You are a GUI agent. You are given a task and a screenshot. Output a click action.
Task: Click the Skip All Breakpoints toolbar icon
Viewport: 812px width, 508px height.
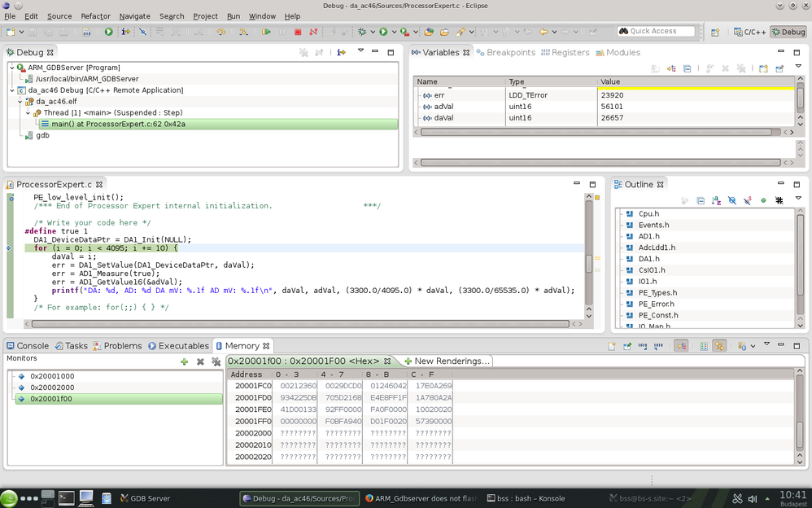coord(142,32)
